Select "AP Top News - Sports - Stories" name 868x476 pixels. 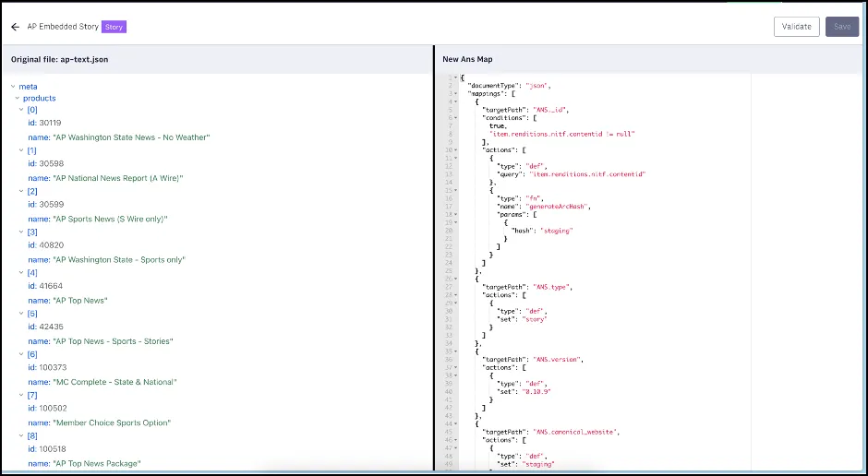113,341
